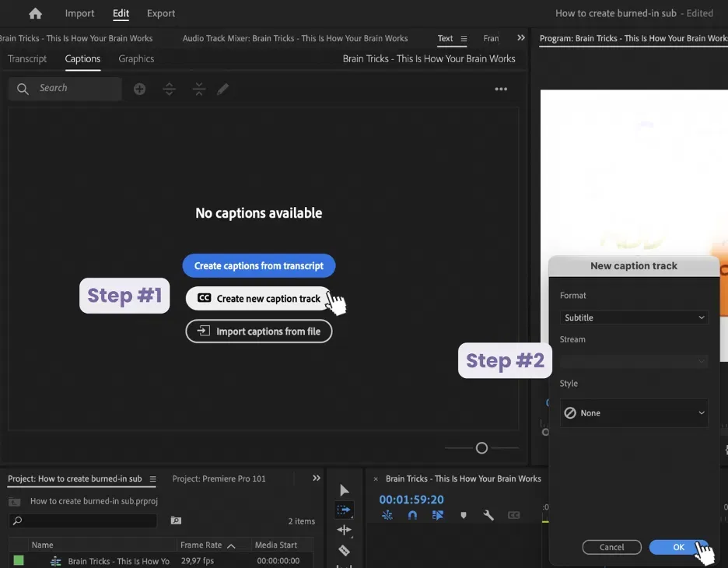Open the Text panel hamburger menu

point(464,39)
